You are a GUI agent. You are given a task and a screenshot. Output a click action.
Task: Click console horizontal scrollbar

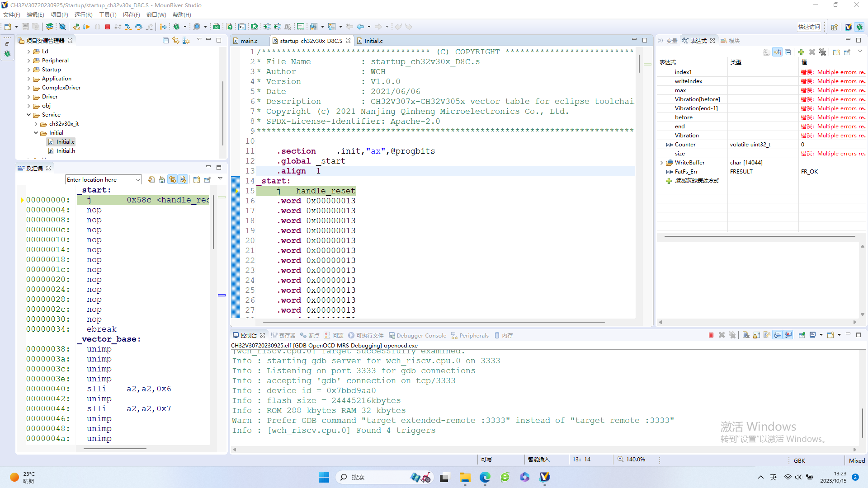tap(544, 450)
